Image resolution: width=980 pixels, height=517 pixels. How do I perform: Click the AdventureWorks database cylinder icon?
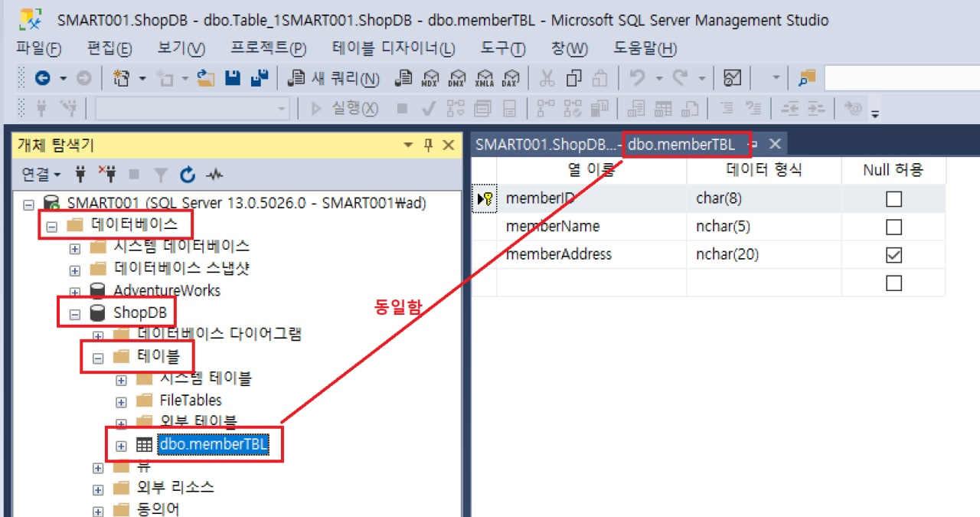98,291
